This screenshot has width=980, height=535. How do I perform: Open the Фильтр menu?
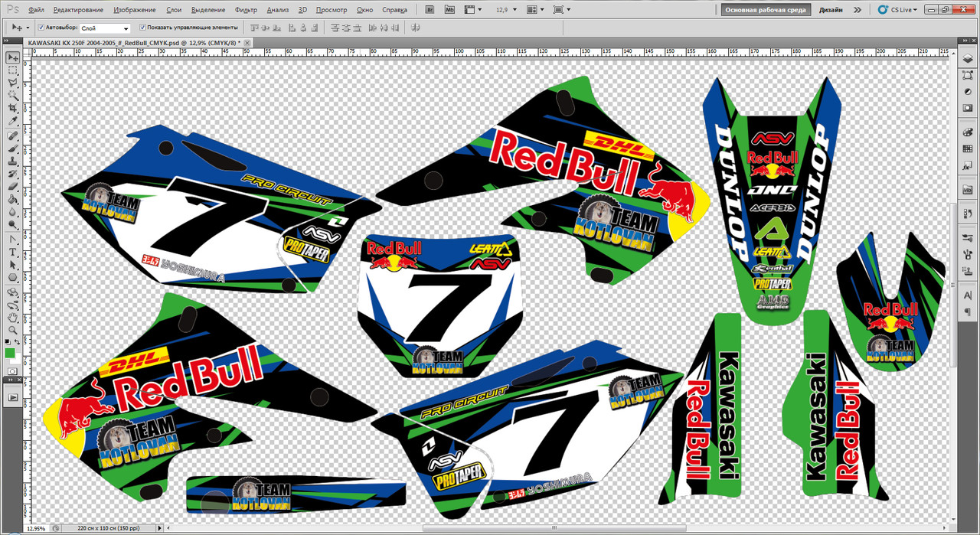(246, 10)
